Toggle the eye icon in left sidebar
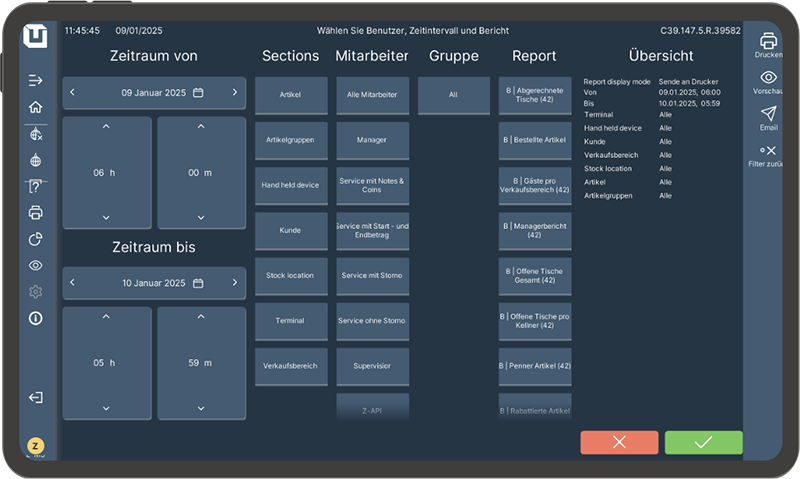The image size is (800, 479). coord(36,265)
